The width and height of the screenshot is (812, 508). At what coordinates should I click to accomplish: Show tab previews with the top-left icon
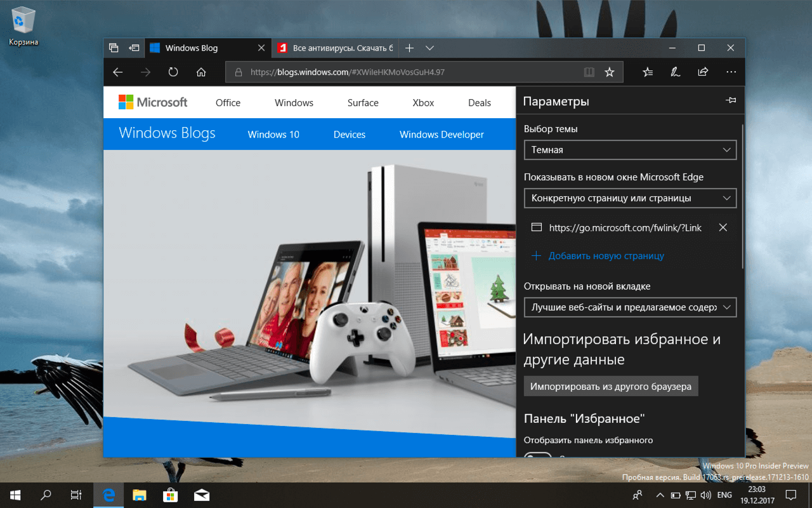coord(114,48)
